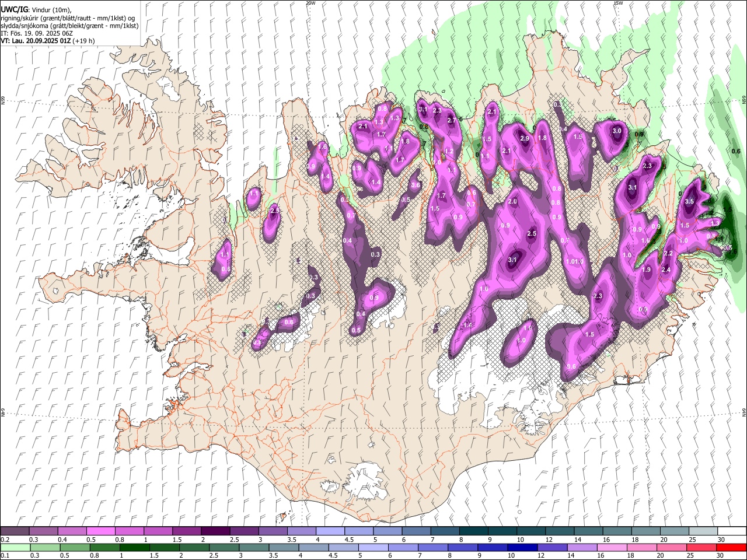Click the 2.7 precipitation value on the map
747x560 pixels.
(x=451, y=120)
